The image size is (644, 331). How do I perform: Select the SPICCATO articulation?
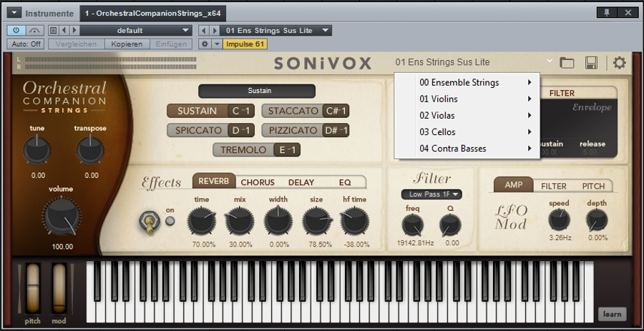pyautogui.click(x=210, y=130)
